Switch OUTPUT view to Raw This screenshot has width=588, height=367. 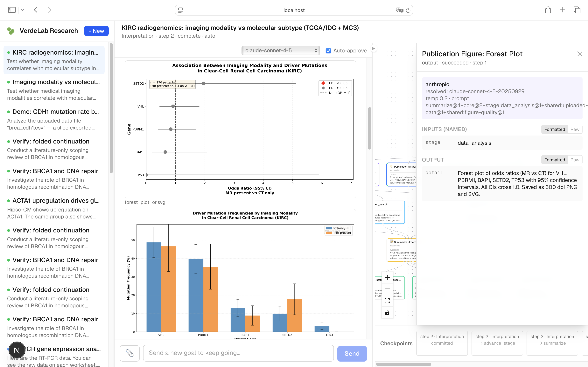[x=575, y=160]
